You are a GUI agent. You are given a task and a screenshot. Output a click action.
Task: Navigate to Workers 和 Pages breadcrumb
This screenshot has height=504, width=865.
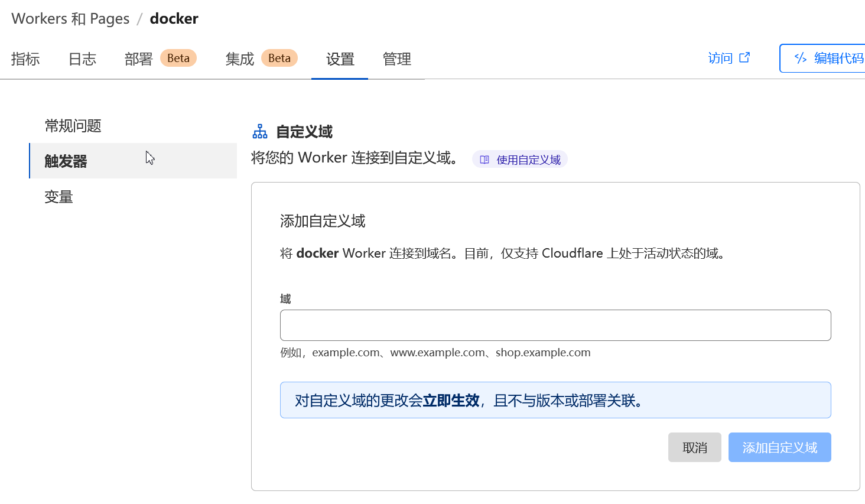click(x=70, y=19)
